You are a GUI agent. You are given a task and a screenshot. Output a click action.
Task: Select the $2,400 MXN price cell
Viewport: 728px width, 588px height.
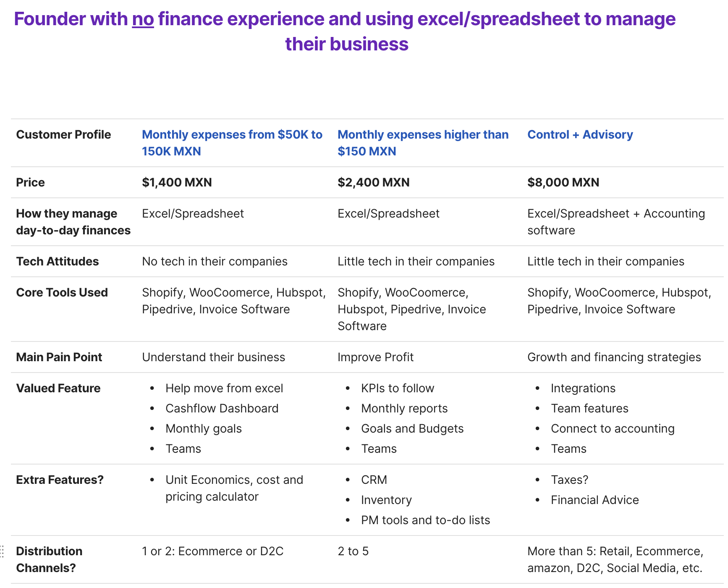(x=373, y=182)
